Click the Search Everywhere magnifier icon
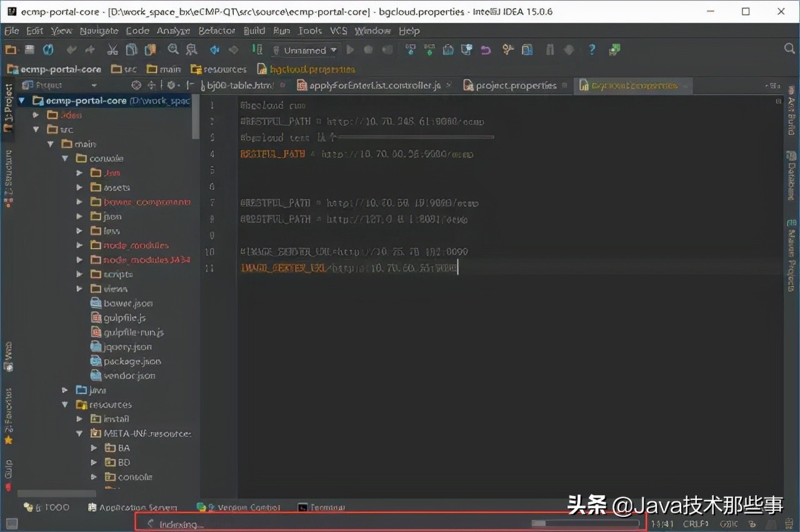Viewport: 800px width, 532px height. coord(789,49)
